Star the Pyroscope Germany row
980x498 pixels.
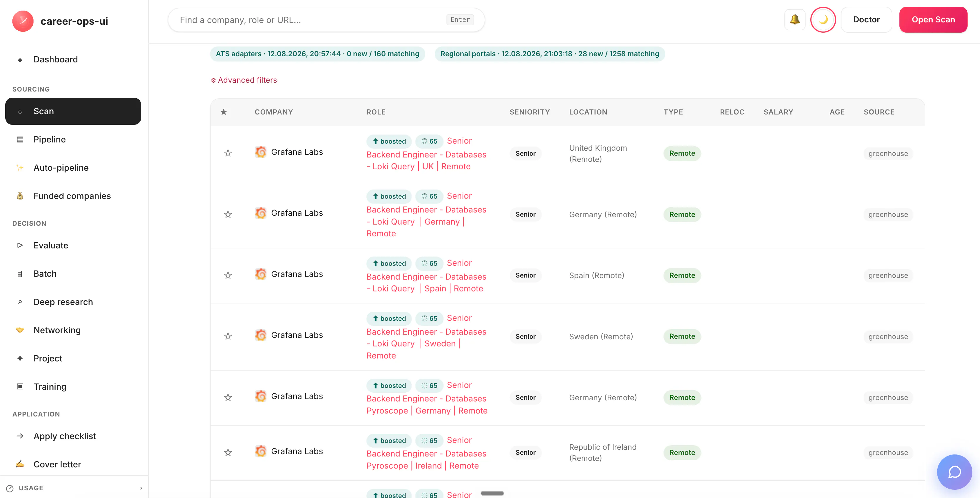pyautogui.click(x=228, y=397)
